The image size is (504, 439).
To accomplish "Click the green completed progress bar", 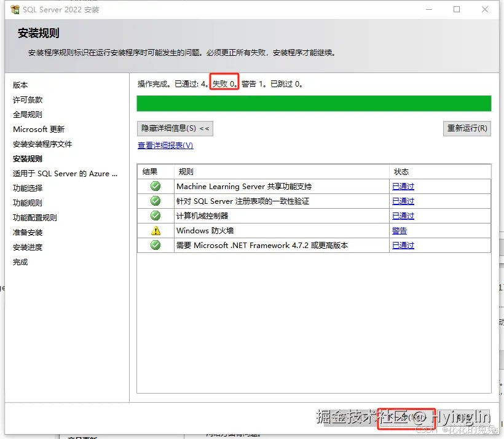I will [314, 103].
